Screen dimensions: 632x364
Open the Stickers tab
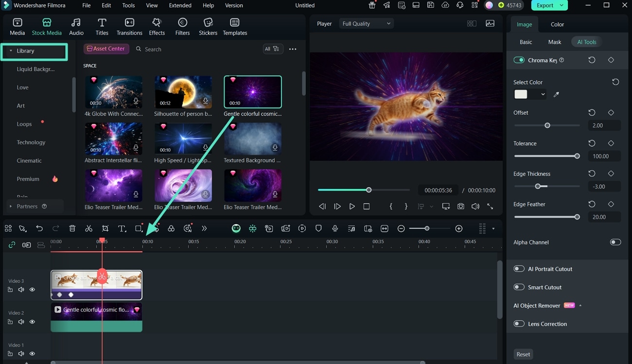coord(208,27)
